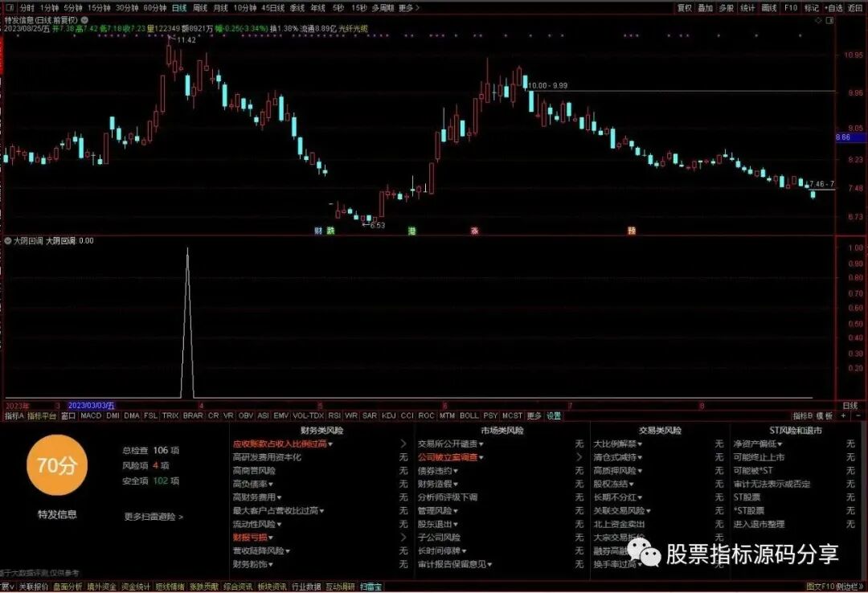
Task: Open 资金统计 bottom tab
Action: point(136,587)
